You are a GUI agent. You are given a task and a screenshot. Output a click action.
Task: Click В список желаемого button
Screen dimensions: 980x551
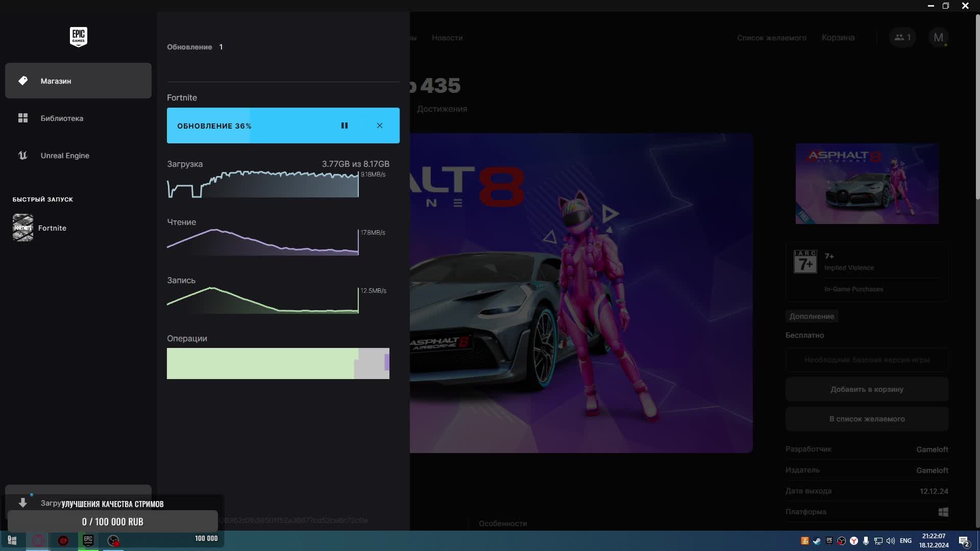[866, 419]
